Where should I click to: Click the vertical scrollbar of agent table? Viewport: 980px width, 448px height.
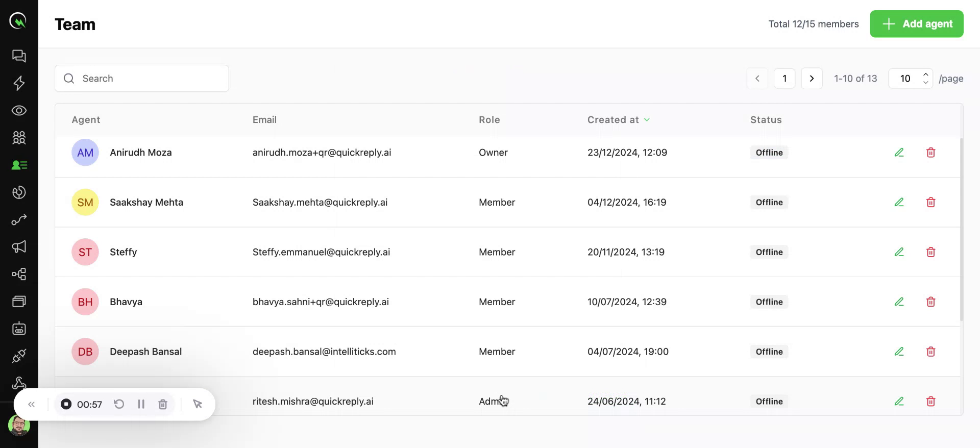[x=961, y=230]
